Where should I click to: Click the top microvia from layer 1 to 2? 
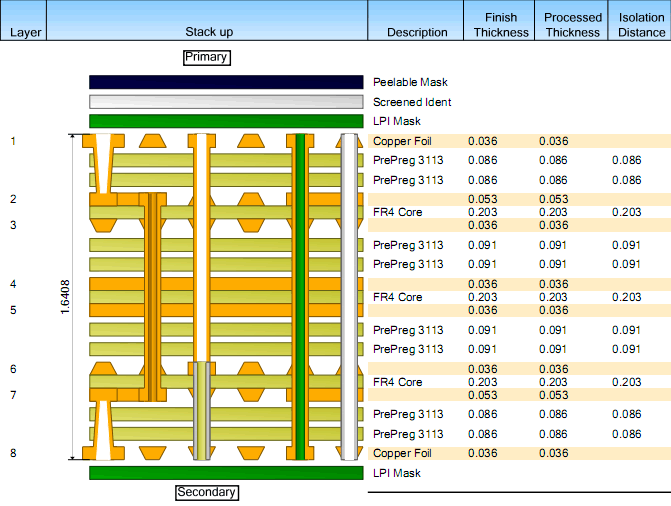coord(103,164)
